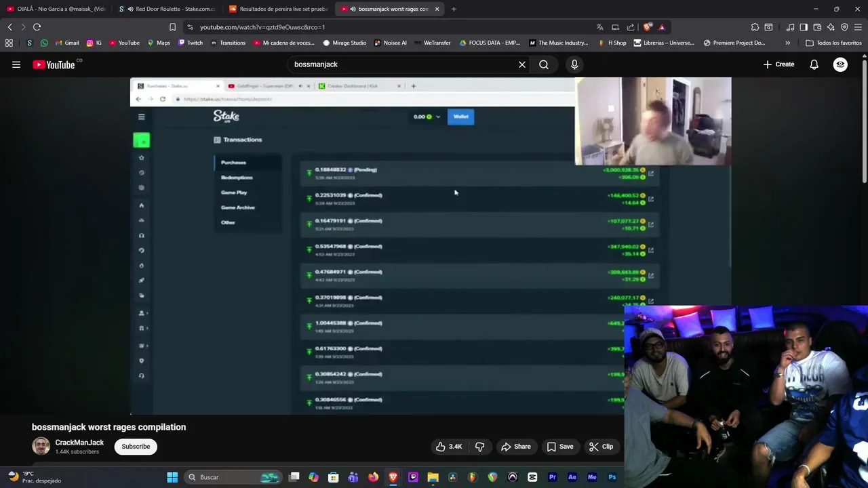Screen dimensions: 868x488
Task: Close the bossmanjack worst rages tab
Action: click(x=437, y=9)
